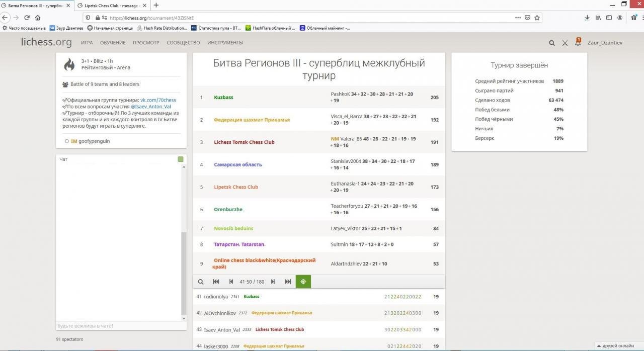Image resolution: width=644 pixels, height=351 pixels.
Task: Jump to first page of standings
Action: [216, 282]
